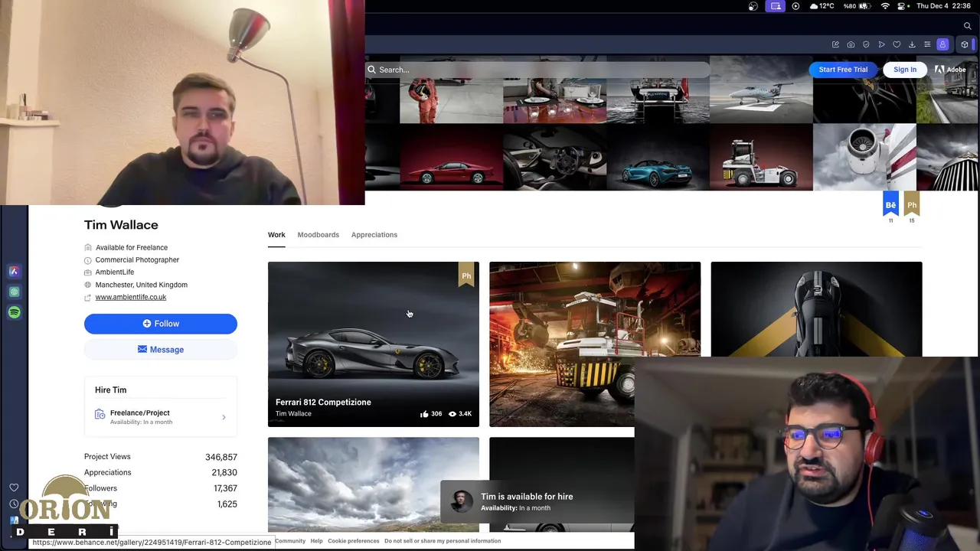Click the Manchester, United Kingdom location

click(x=141, y=285)
